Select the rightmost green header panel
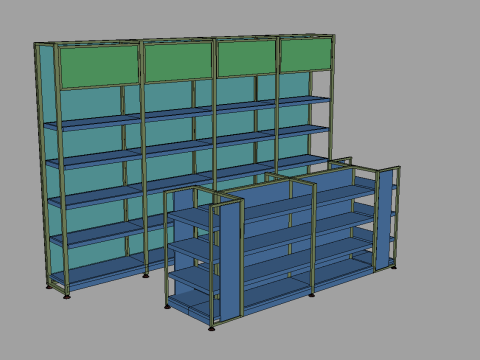 (306, 55)
